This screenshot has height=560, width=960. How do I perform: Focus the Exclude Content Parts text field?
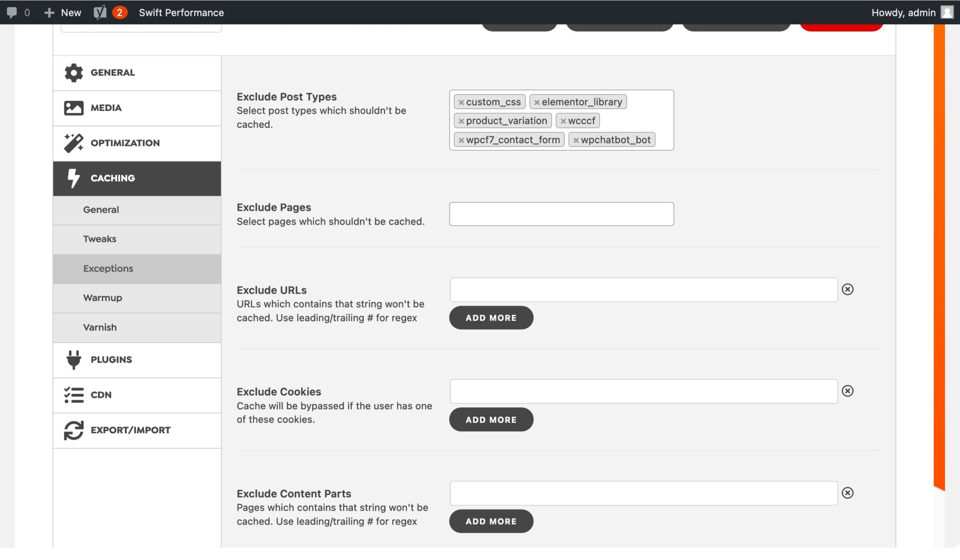point(644,493)
